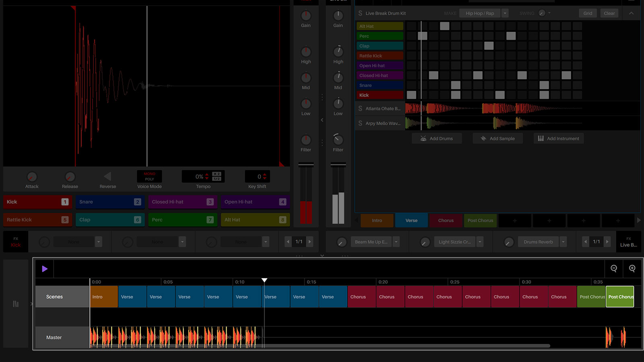Click the S icon of Atlanta Ohate track
This screenshot has width=644, height=362.
360,109
